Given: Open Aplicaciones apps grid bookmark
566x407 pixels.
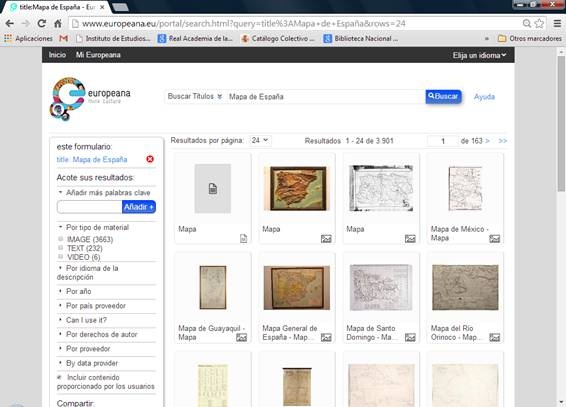Looking at the screenshot, I should click(28, 38).
